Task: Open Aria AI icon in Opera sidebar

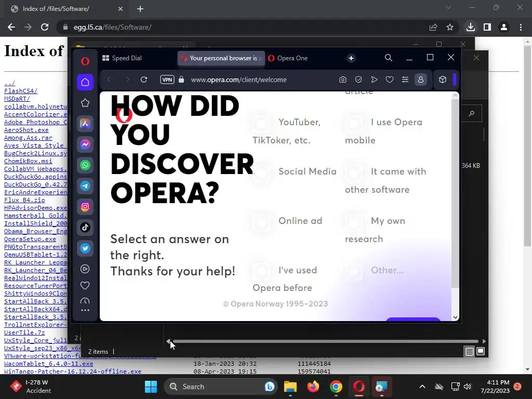Action: (x=85, y=124)
